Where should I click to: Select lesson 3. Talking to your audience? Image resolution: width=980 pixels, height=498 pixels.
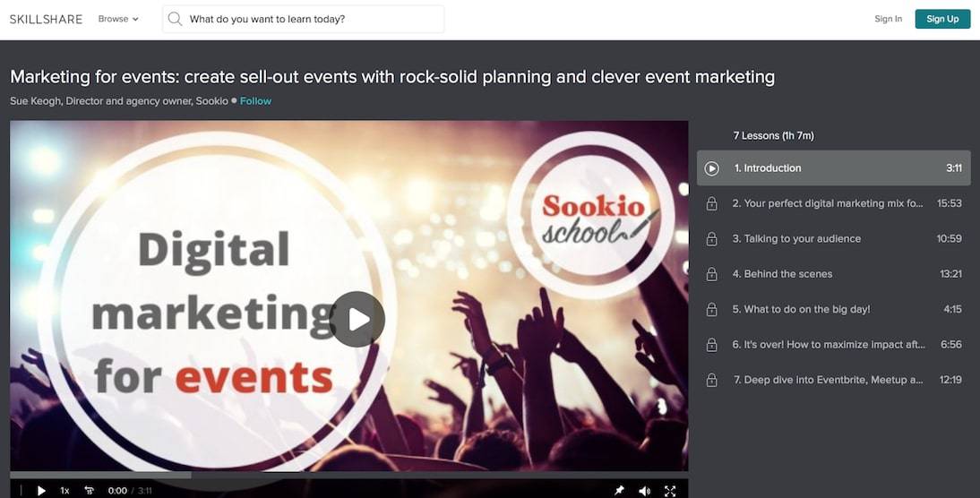pos(834,238)
